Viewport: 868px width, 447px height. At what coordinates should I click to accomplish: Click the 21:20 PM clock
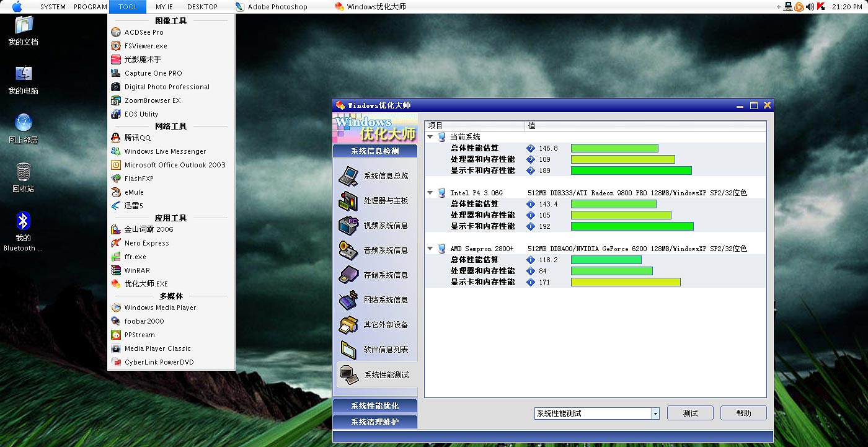point(847,7)
